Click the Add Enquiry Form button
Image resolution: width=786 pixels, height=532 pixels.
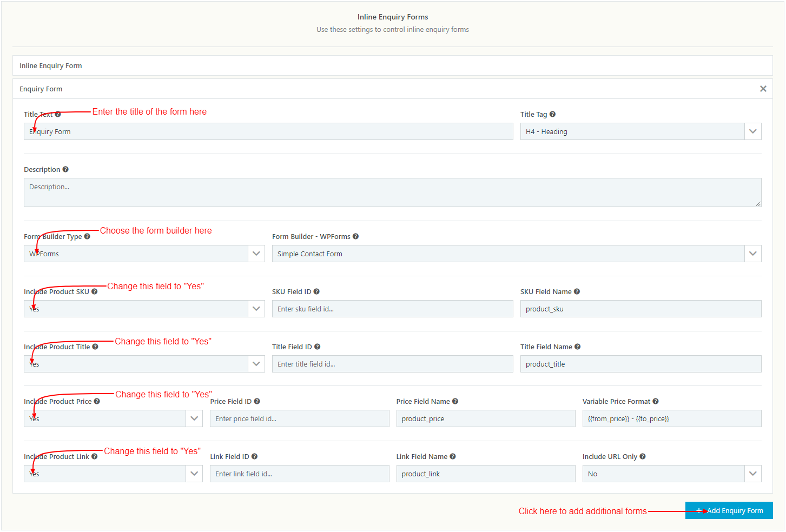pyautogui.click(x=729, y=511)
